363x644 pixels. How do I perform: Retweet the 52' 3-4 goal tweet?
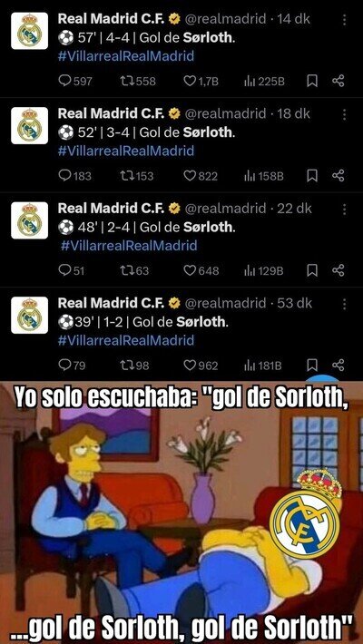point(137,176)
